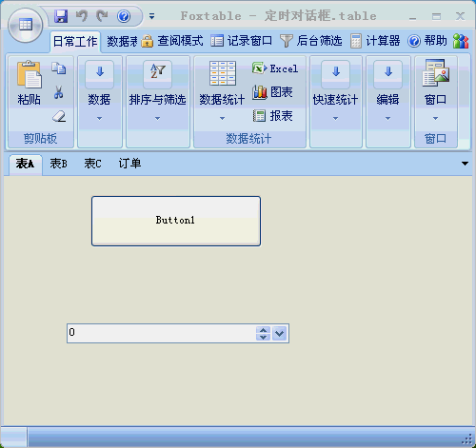Open the 报表 report tool

pyautogui.click(x=272, y=116)
